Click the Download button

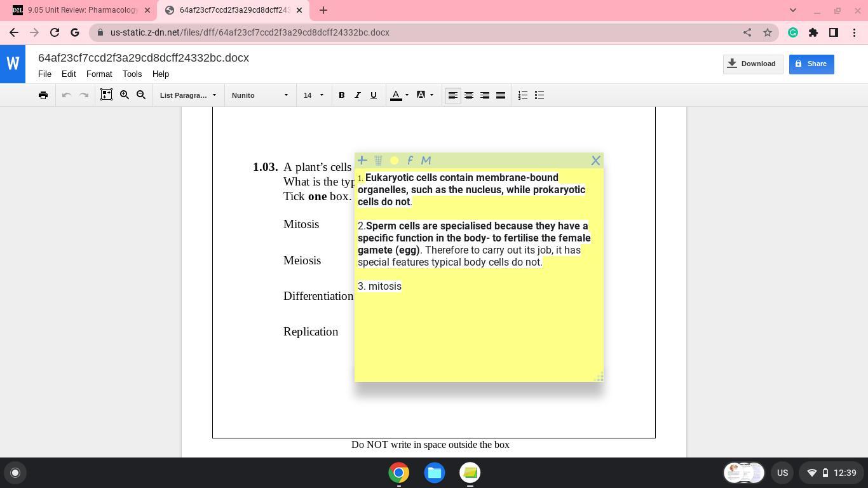752,64
